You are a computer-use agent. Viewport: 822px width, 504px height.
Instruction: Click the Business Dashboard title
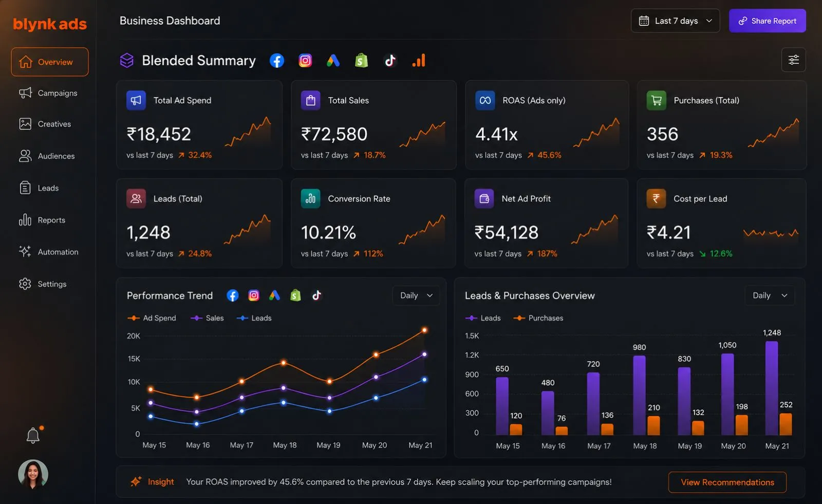(x=170, y=21)
